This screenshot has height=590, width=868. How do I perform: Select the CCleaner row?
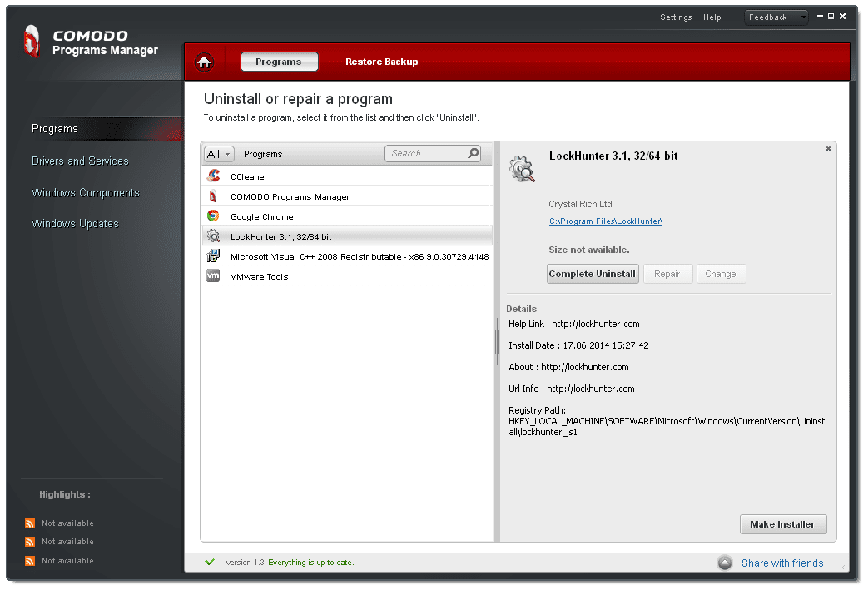click(347, 176)
